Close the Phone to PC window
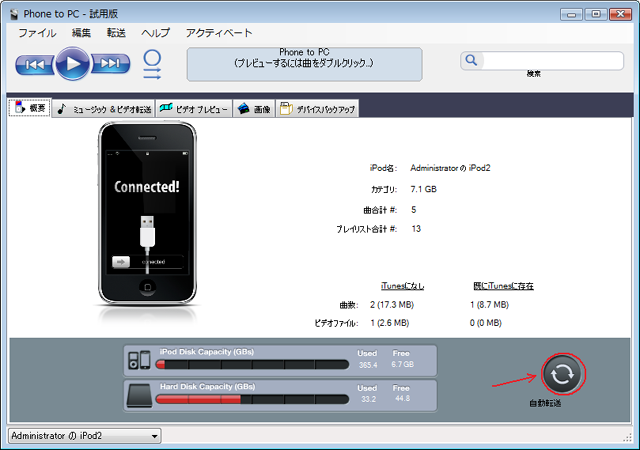640x450 pixels. pyautogui.click(x=620, y=14)
